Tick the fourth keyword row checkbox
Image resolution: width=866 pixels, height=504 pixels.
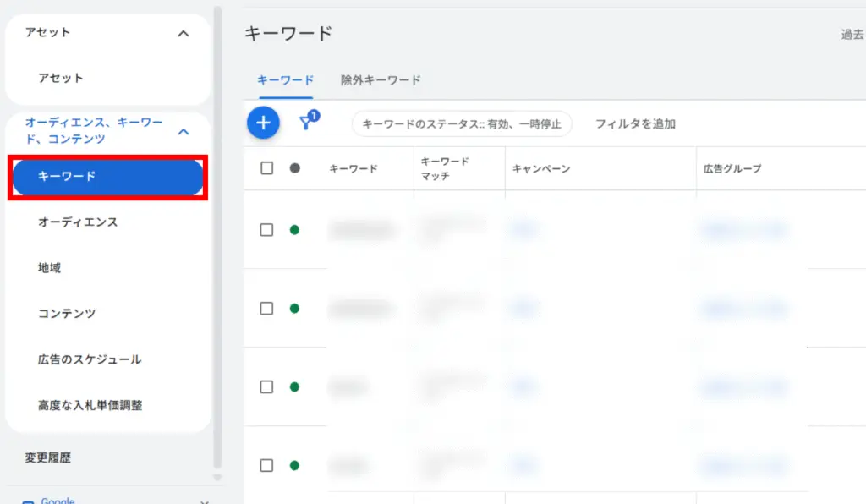[x=267, y=465]
